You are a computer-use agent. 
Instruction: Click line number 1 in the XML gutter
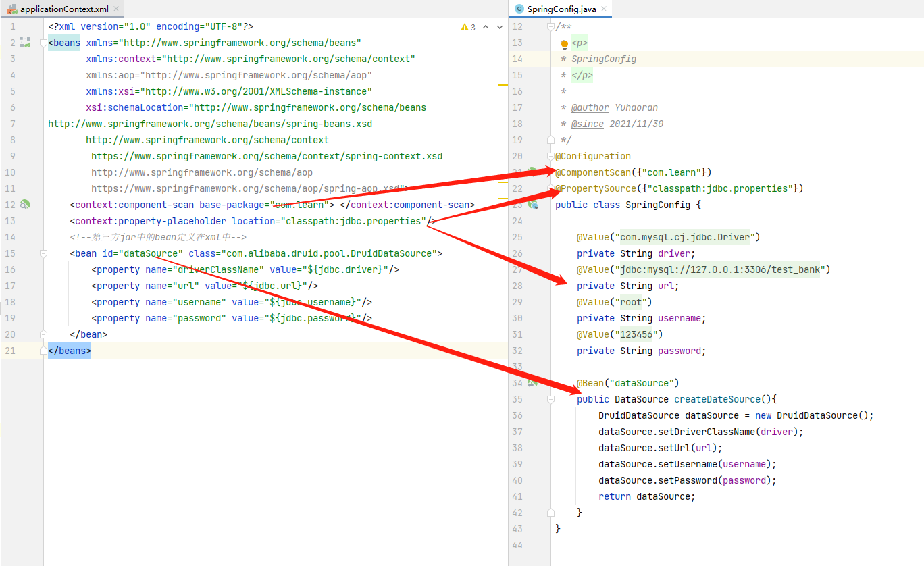[13, 26]
